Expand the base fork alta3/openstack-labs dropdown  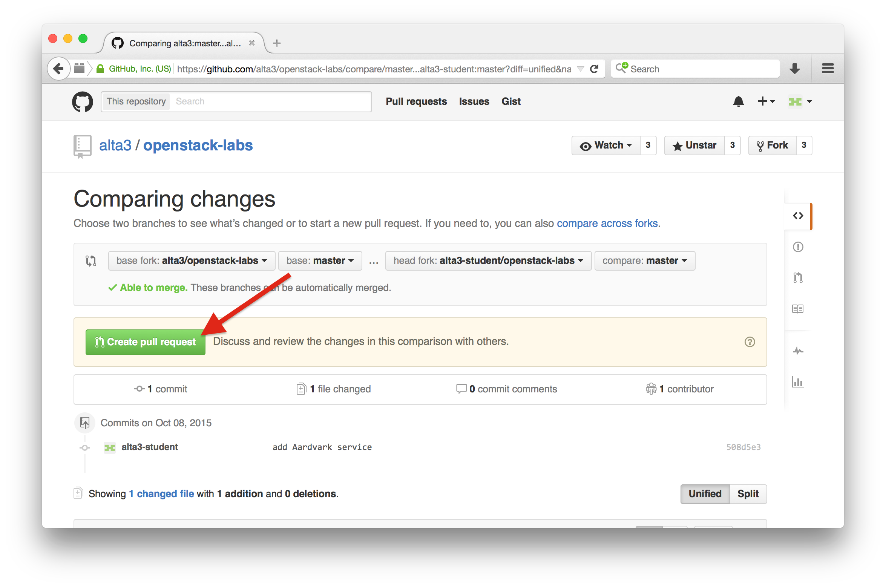pyautogui.click(x=192, y=261)
